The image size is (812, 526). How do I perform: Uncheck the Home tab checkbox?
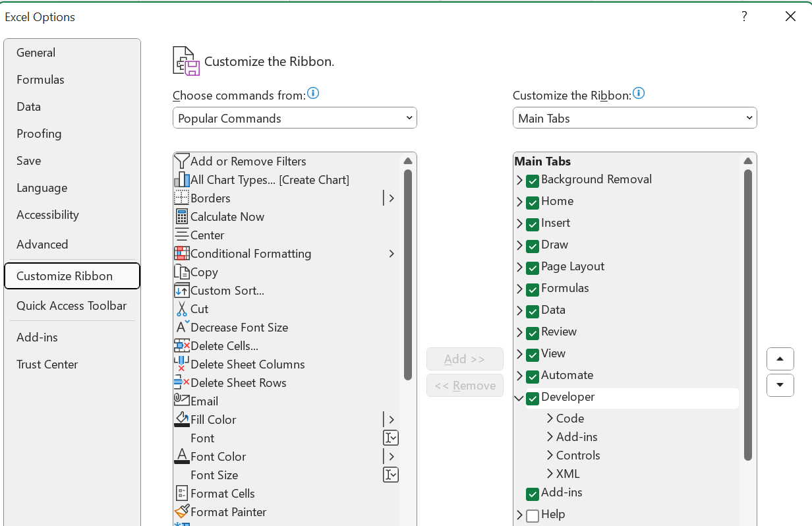533,202
